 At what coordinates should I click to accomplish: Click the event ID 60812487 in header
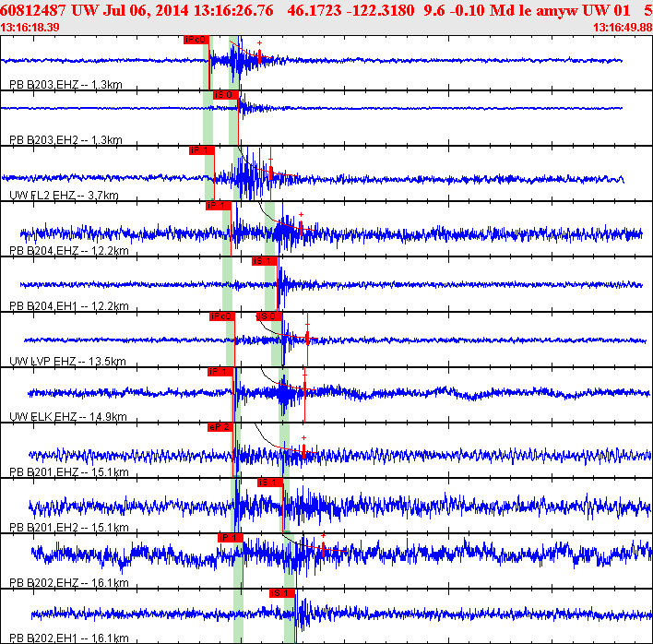(34, 11)
